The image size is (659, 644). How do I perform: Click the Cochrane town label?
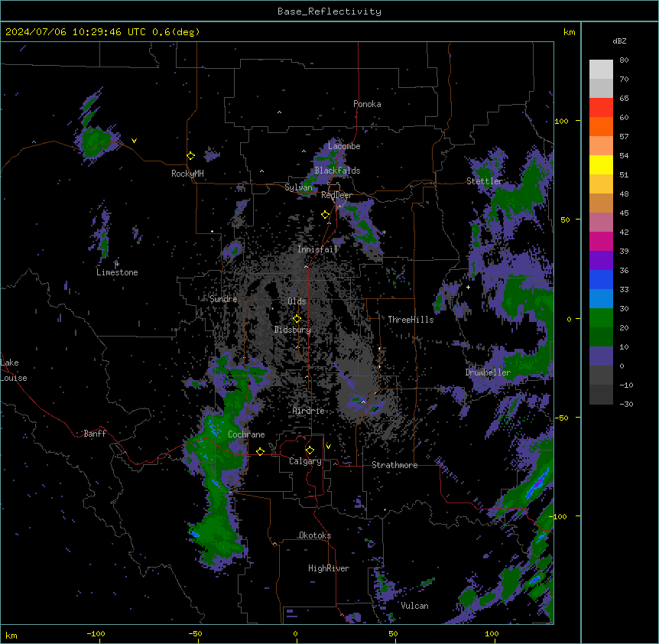click(246, 434)
